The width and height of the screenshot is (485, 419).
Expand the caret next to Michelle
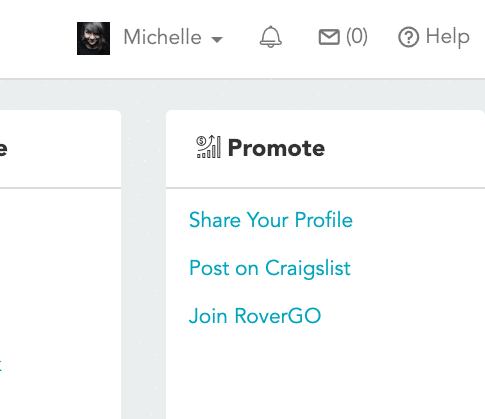click(217, 40)
